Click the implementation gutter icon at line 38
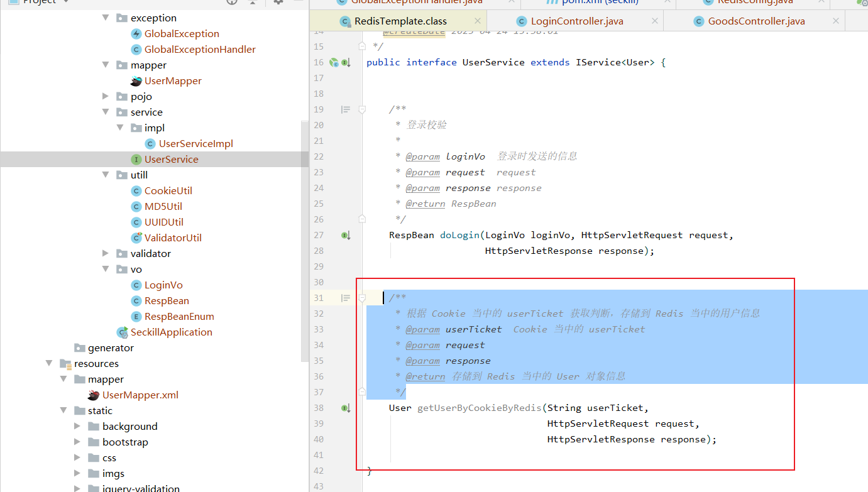The image size is (868, 492). [346, 408]
